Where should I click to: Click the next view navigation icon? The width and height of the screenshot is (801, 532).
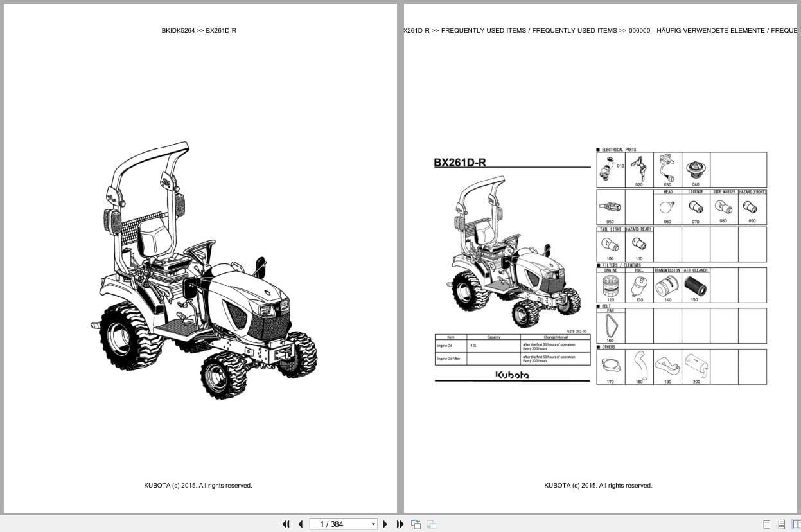[x=431, y=524]
